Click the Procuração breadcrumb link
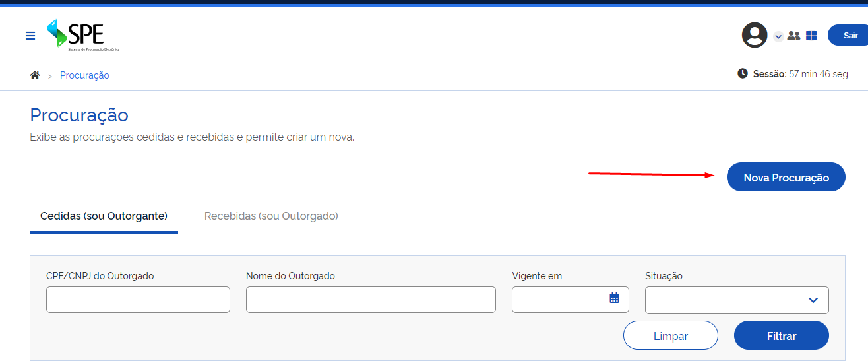Image resolution: width=868 pixels, height=361 pixels. coord(84,75)
